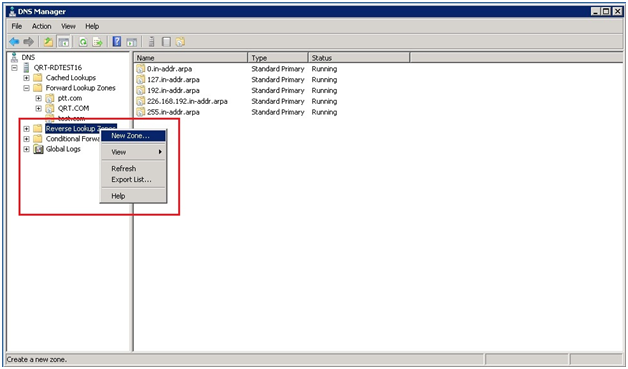Viewport: 628px width, 369px height.
Task: Open the View menu in menu bar
Action: pos(68,26)
